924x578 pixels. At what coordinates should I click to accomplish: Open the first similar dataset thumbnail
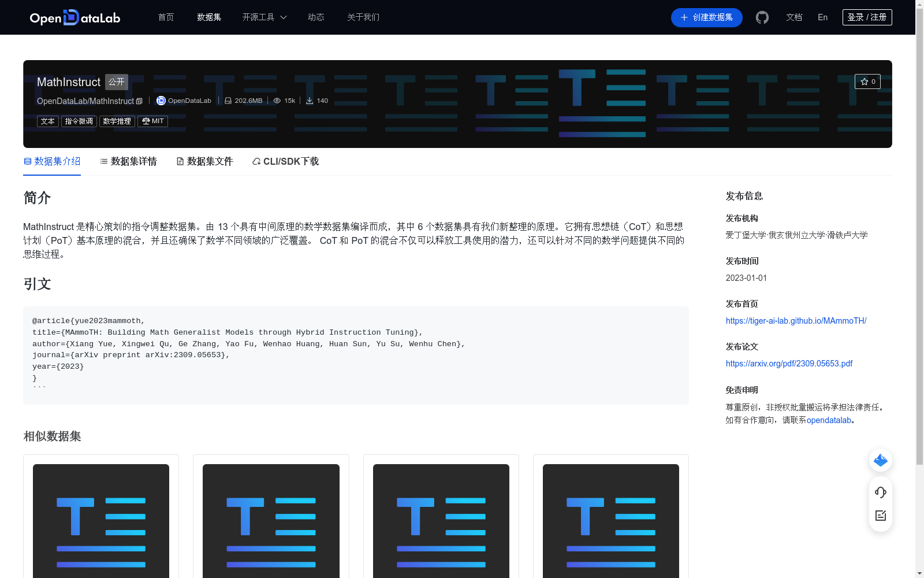tap(100, 520)
